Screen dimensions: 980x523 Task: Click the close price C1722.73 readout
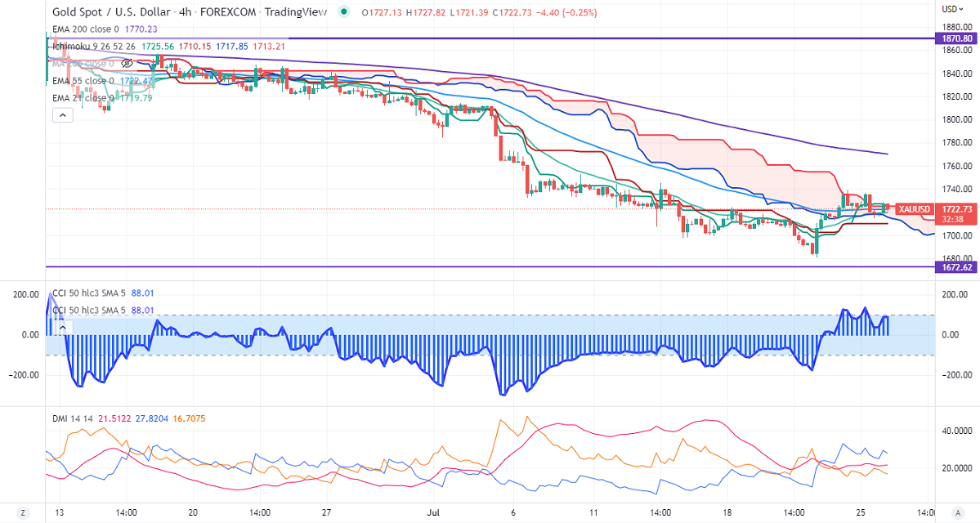point(514,12)
